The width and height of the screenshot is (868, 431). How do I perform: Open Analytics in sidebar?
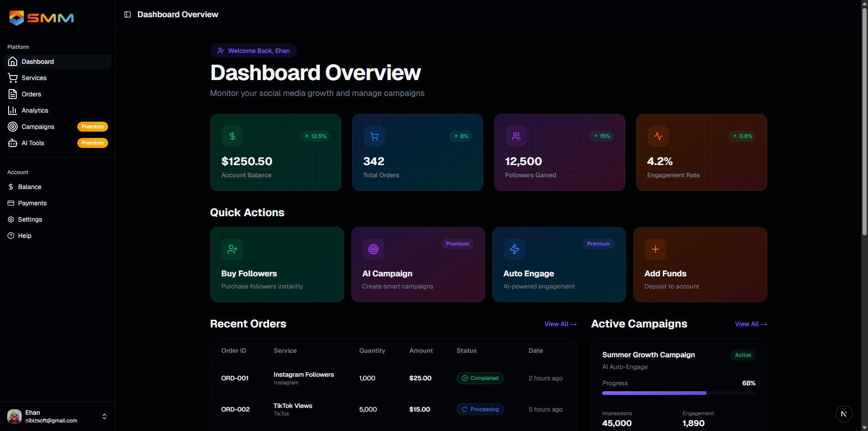coord(57,110)
